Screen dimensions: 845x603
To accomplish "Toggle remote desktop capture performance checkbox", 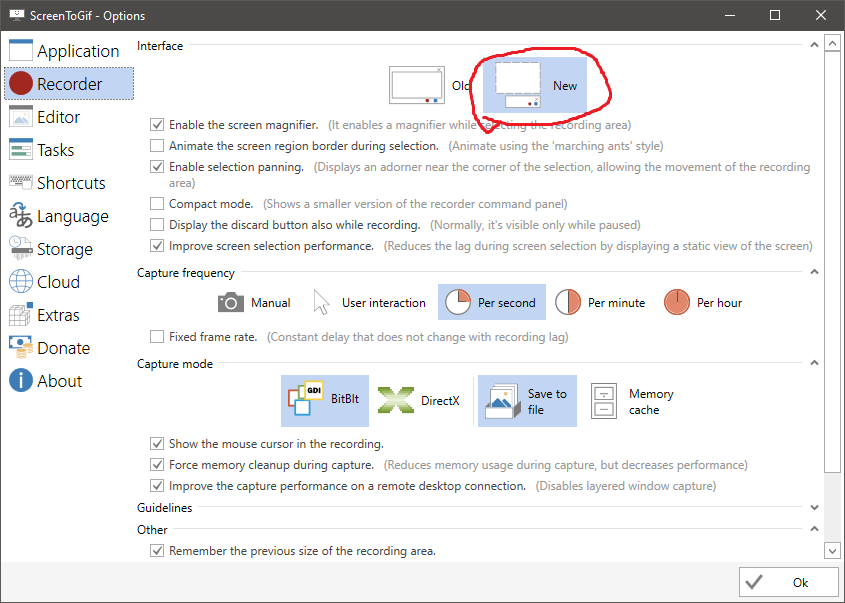I will point(157,486).
